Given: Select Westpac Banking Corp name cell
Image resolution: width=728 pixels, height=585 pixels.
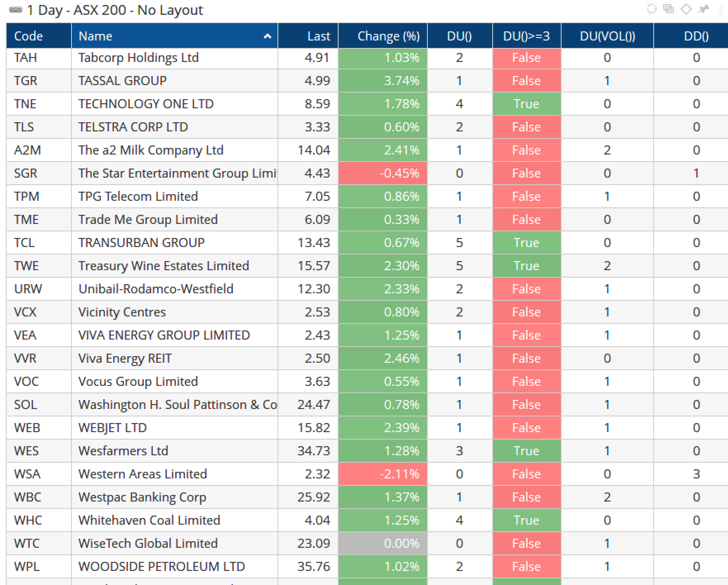Looking at the screenshot, I should click(x=175, y=497).
